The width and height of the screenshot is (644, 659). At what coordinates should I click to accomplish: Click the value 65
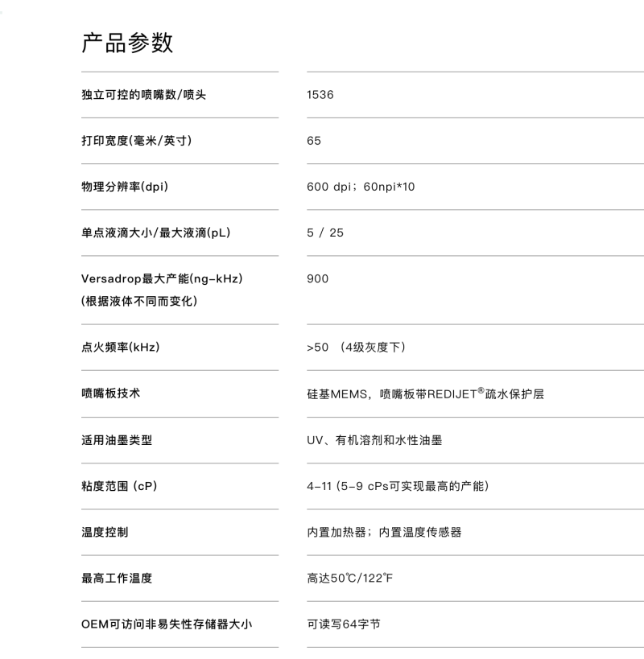click(312, 141)
